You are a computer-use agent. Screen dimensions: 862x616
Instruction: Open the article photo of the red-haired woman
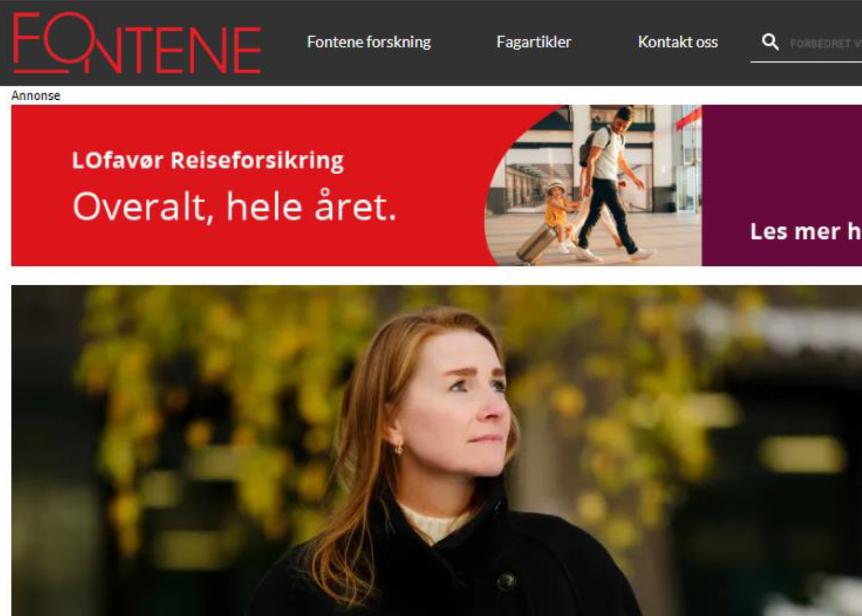point(436,450)
